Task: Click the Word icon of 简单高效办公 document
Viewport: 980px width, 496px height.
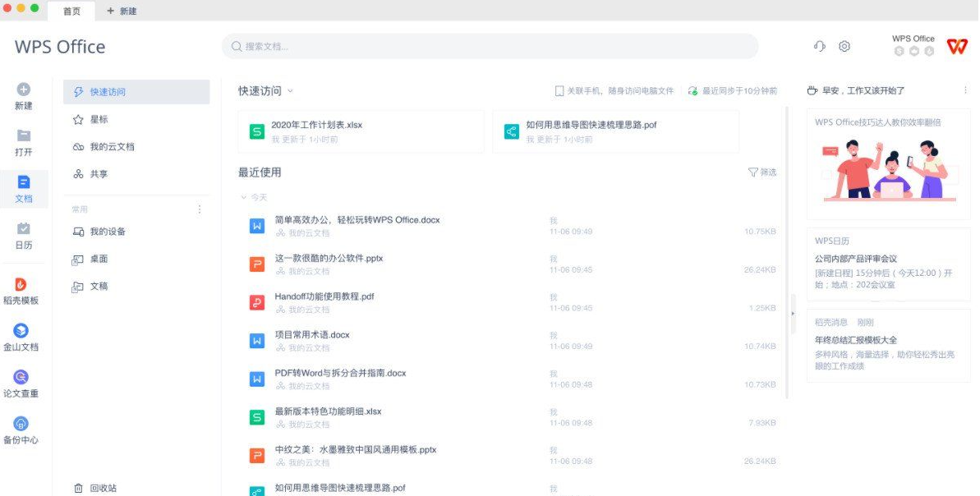Action: (257, 226)
